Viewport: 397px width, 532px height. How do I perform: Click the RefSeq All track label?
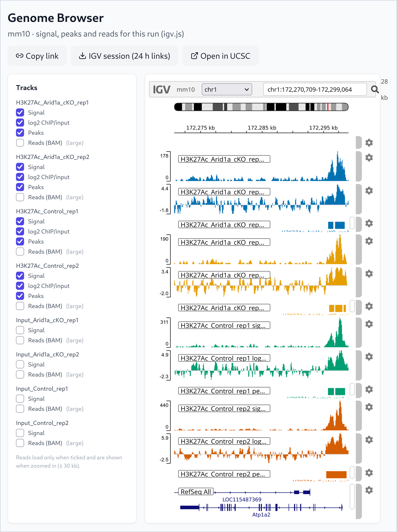pos(196,491)
